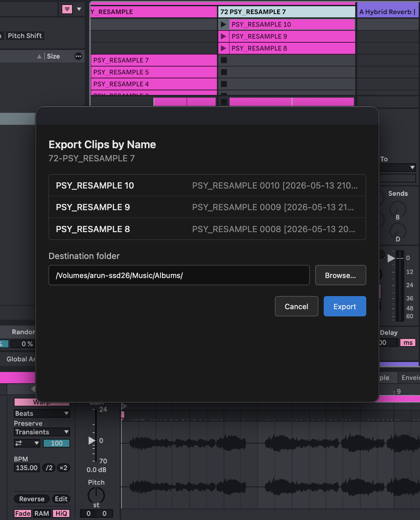The width and height of the screenshot is (420, 520).
Task: Open the dropdown arrow beside the filter icon
Action: (79, 9)
